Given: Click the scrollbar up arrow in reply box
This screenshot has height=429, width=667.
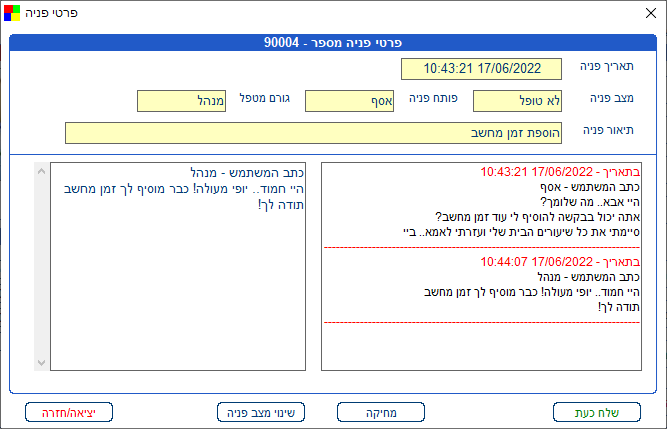Looking at the screenshot, I should tap(41, 171).
